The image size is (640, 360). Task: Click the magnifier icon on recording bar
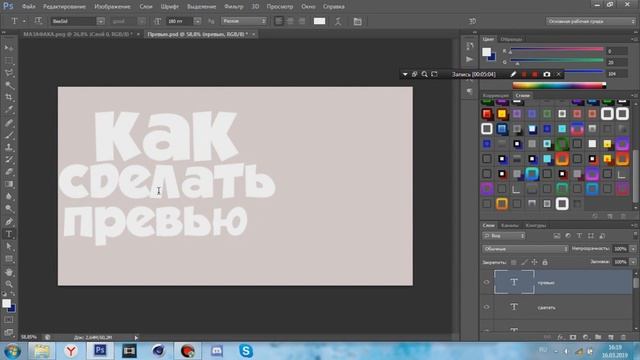(x=424, y=74)
